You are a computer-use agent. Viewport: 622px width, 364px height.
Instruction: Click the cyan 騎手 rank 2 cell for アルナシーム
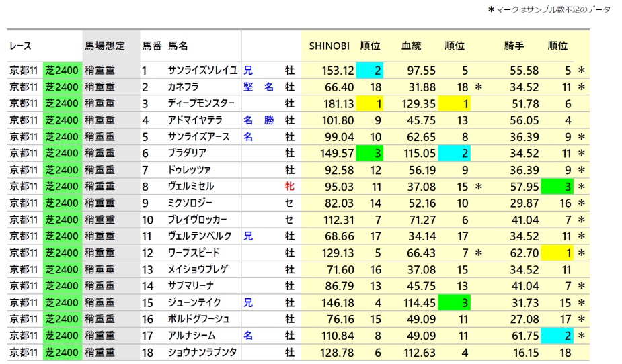coord(560,335)
